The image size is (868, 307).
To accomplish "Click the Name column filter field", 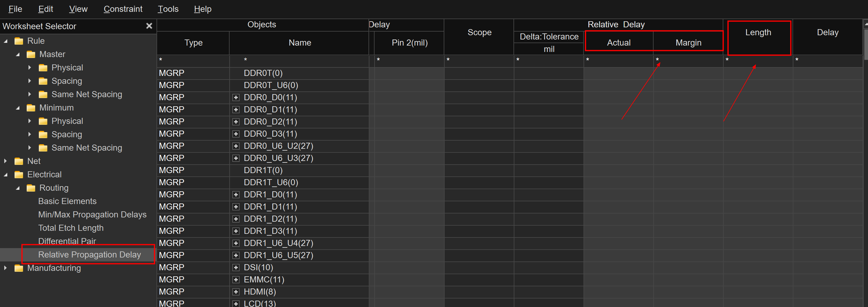I will [299, 60].
